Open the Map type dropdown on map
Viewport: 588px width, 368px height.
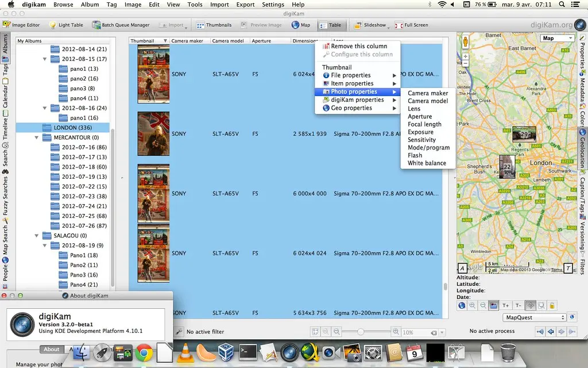(x=557, y=39)
